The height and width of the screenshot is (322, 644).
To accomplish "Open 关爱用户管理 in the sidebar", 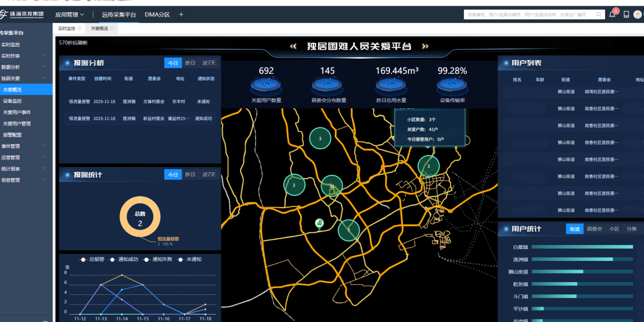I will pyautogui.click(x=17, y=124).
